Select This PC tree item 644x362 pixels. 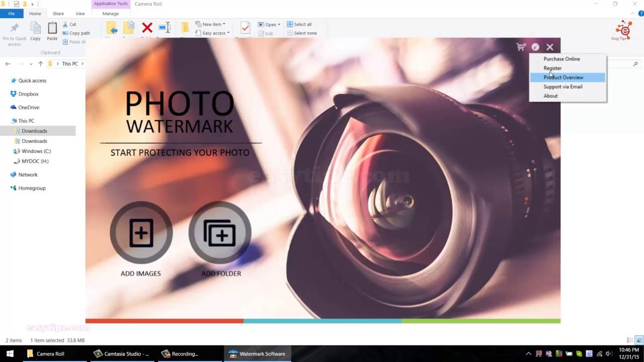click(x=26, y=121)
